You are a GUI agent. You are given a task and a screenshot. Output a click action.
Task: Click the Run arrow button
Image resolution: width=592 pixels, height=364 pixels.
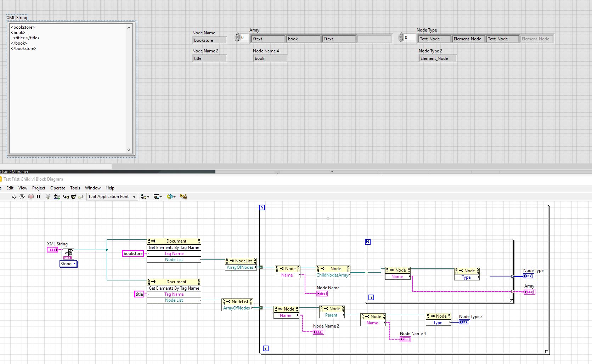tap(14, 197)
